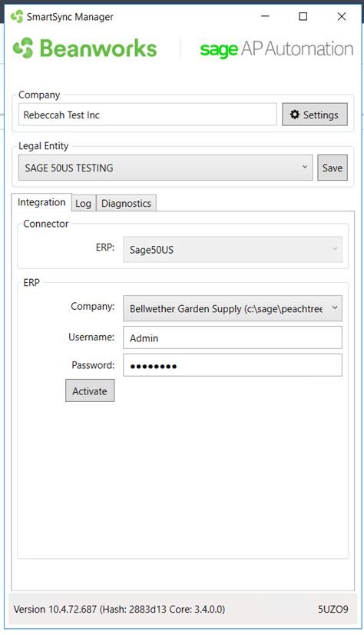This screenshot has height=635, width=364.
Task: Click the Beanworks logo
Action: (85, 48)
